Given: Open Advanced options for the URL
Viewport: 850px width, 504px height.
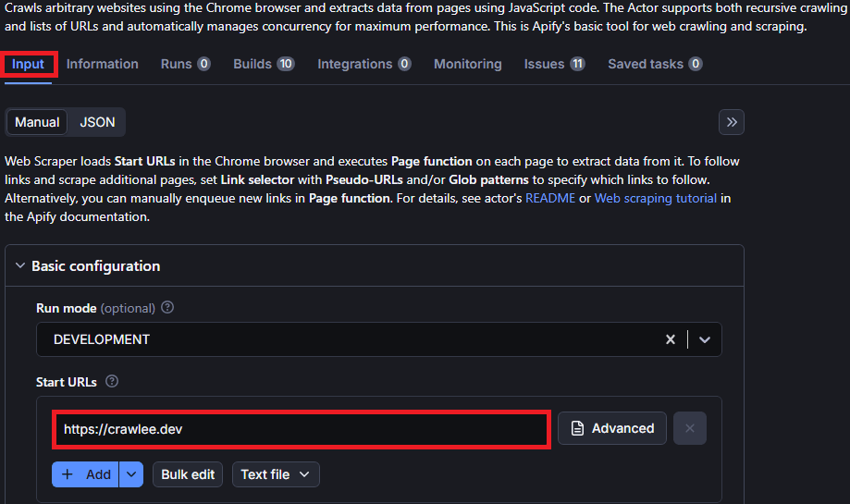Looking at the screenshot, I should click(x=611, y=428).
